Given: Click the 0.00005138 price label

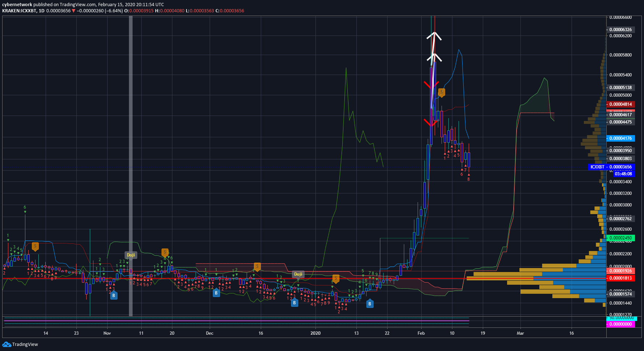Looking at the screenshot, I should point(620,88).
